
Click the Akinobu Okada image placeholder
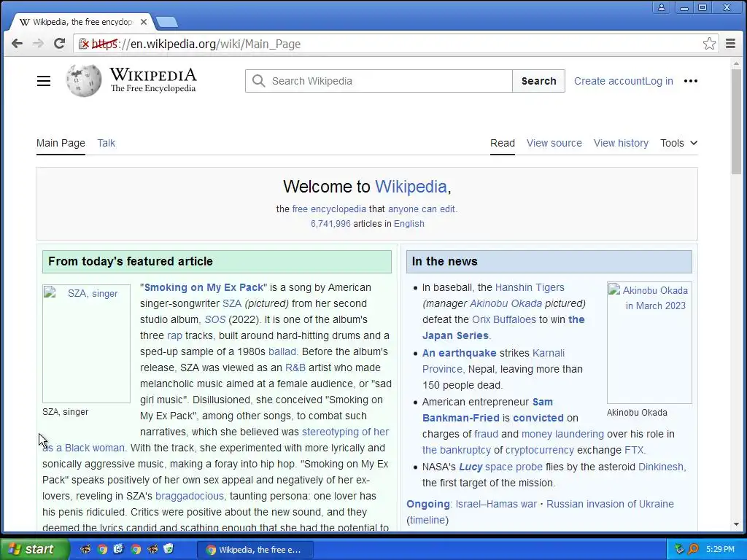pyautogui.click(x=649, y=343)
